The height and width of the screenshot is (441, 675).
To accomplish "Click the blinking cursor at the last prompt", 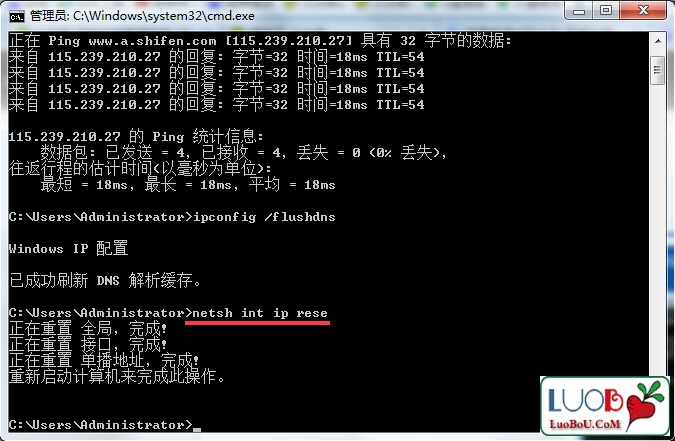I will (197, 429).
